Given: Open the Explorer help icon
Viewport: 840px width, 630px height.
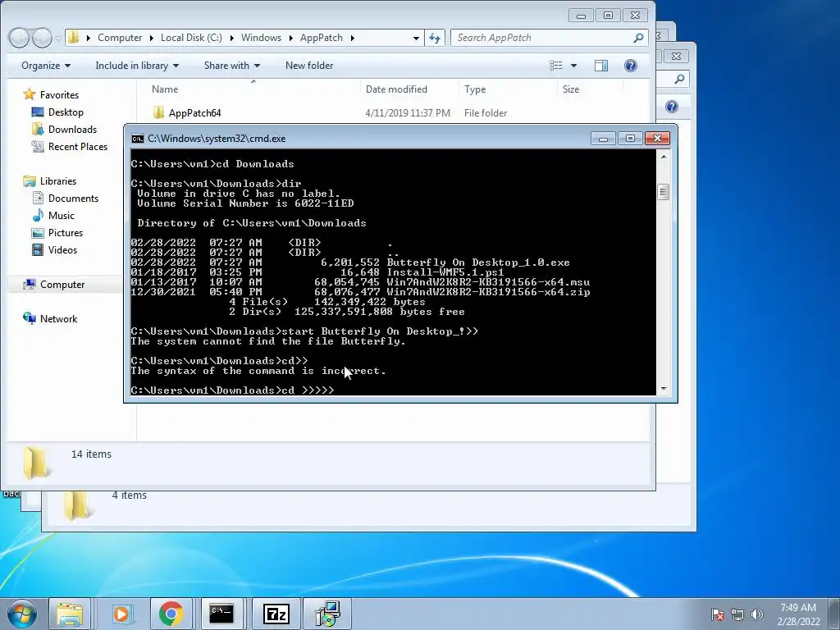Looking at the screenshot, I should (631, 66).
